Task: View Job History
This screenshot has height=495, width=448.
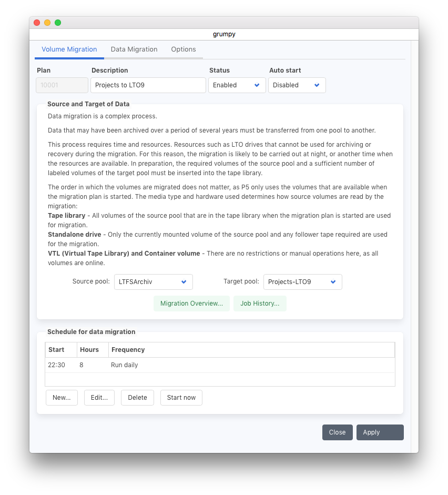Action: click(260, 304)
